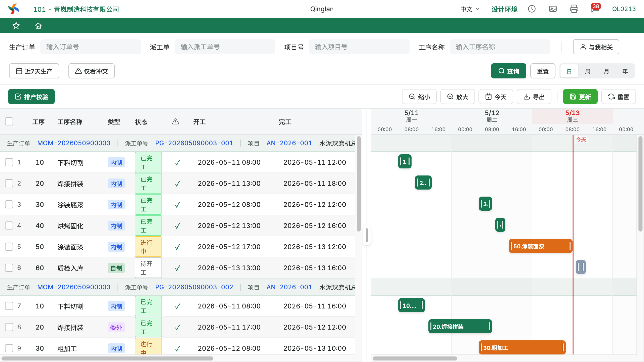Switch to 日 day view tab

point(569,71)
